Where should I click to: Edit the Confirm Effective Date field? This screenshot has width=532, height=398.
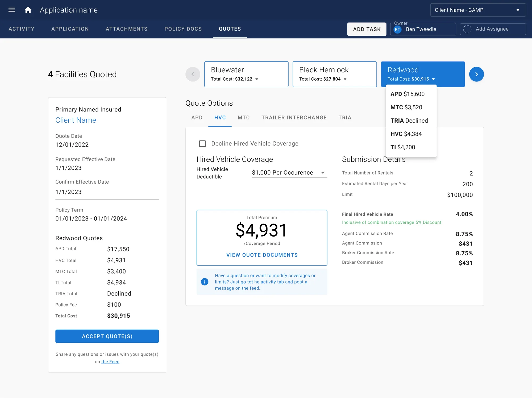tap(107, 192)
